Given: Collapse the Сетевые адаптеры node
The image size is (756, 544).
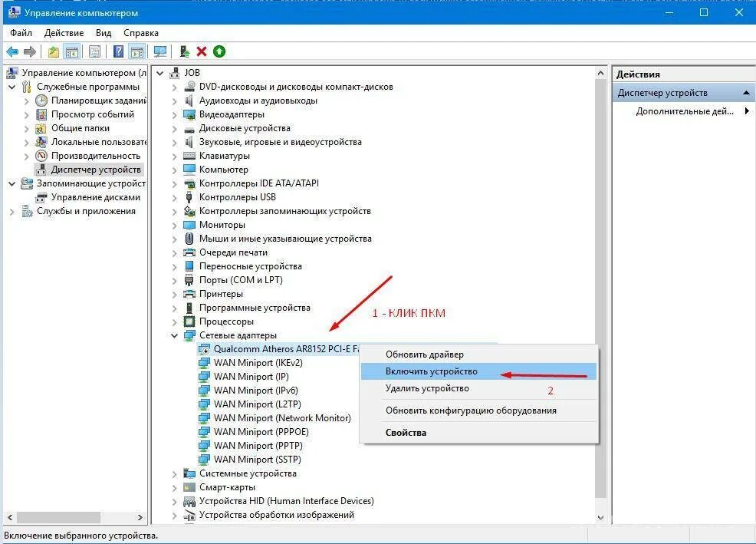Looking at the screenshot, I should coord(175,335).
